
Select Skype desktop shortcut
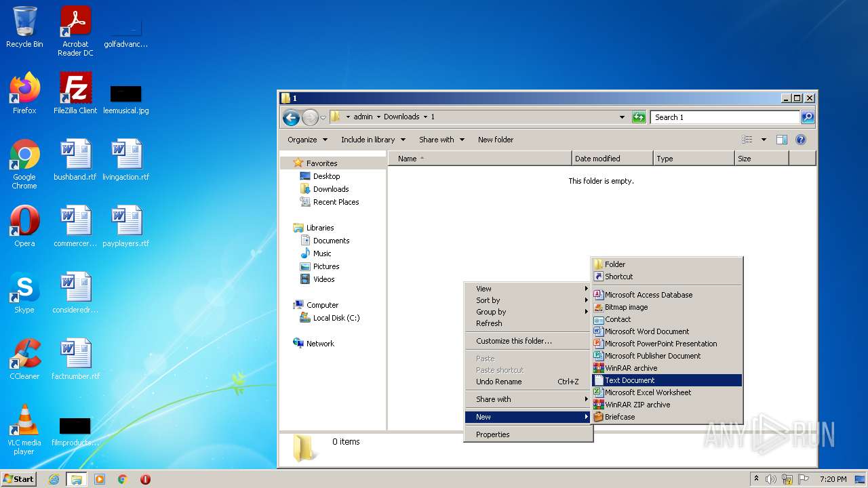pos(24,293)
